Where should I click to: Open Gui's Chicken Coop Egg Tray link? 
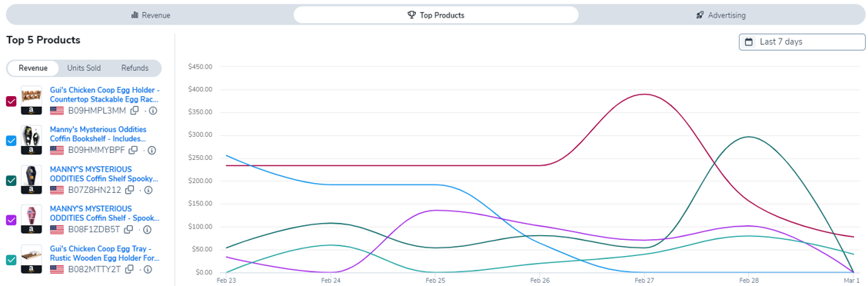[x=105, y=254]
